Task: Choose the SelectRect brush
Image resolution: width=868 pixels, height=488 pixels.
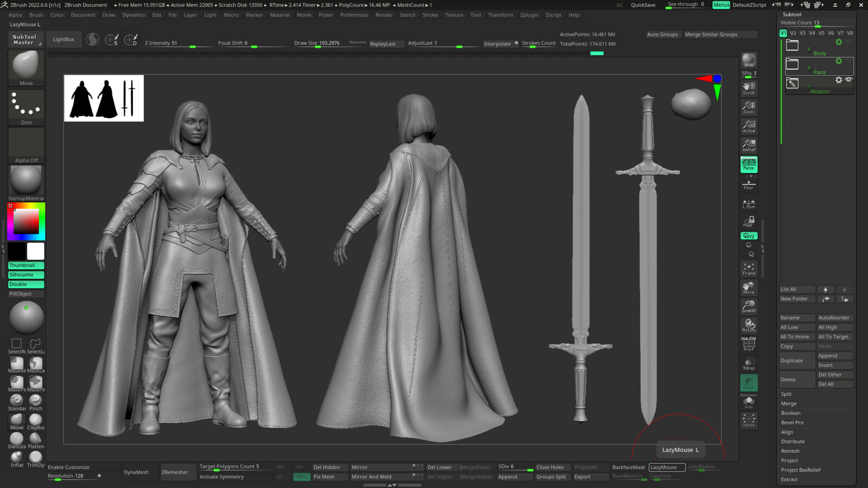Action: 17,346
